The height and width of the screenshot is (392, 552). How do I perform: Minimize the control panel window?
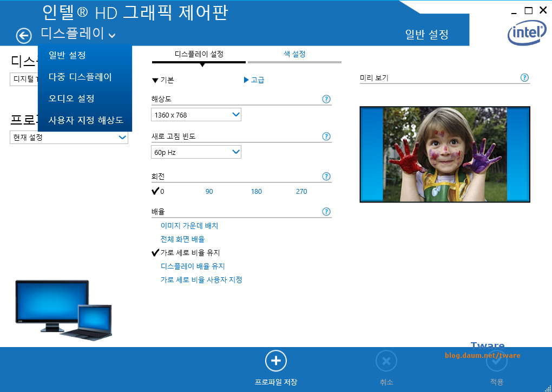[x=514, y=12]
